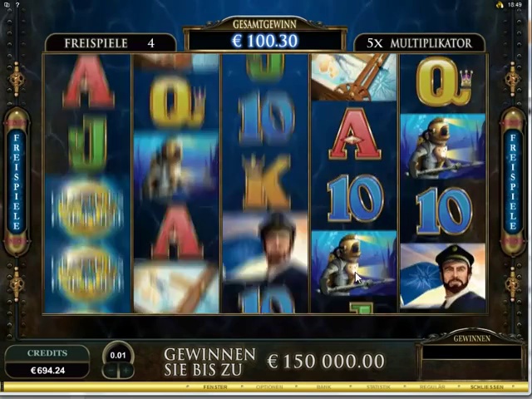Click the diver symbol on reel five
This screenshot has height=399, width=532.
pos(443,146)
